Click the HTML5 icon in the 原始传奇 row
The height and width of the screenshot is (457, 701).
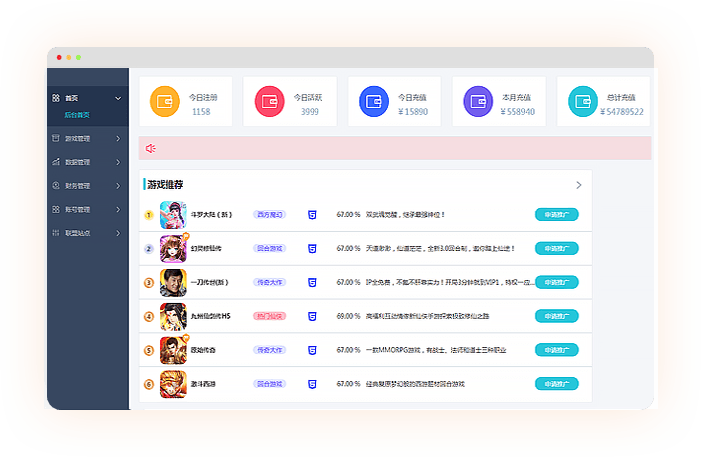312,350
